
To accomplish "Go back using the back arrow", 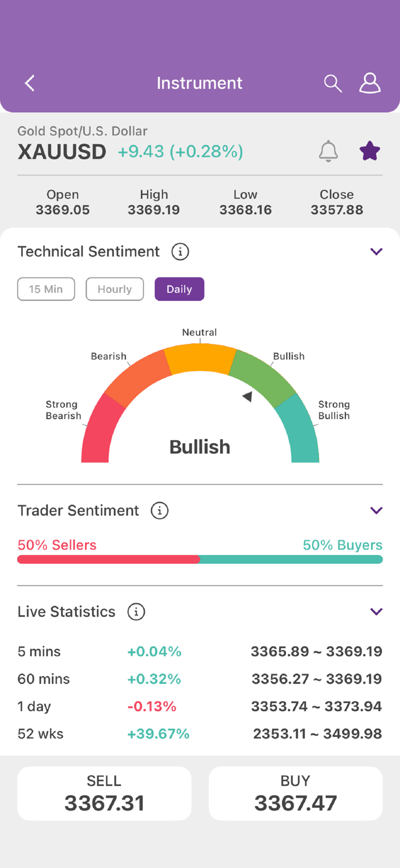I will pos(30,83).
